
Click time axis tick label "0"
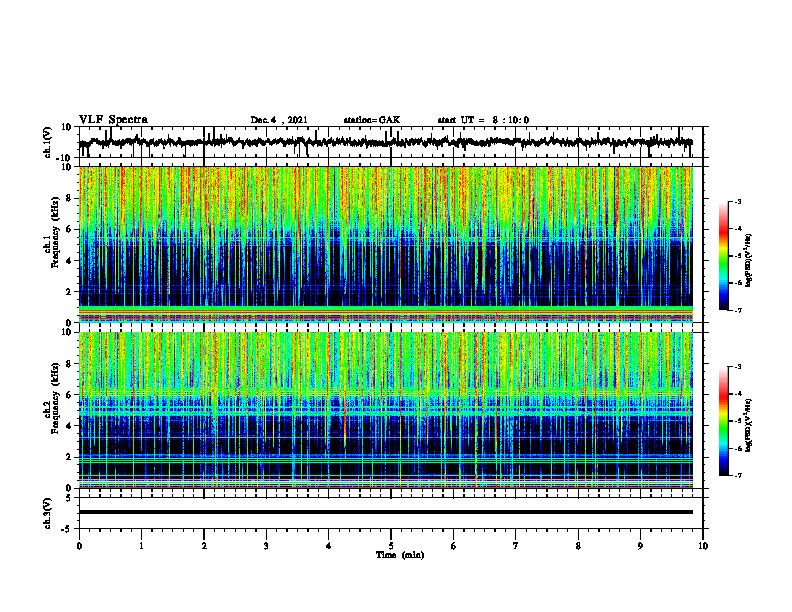(x=79, y=546)
